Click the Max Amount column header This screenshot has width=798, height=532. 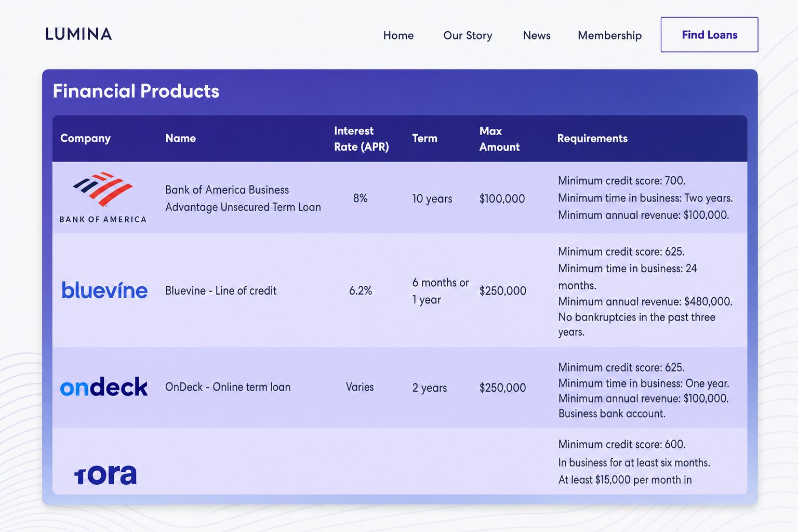pyautogui.click(x=499, y=139)
